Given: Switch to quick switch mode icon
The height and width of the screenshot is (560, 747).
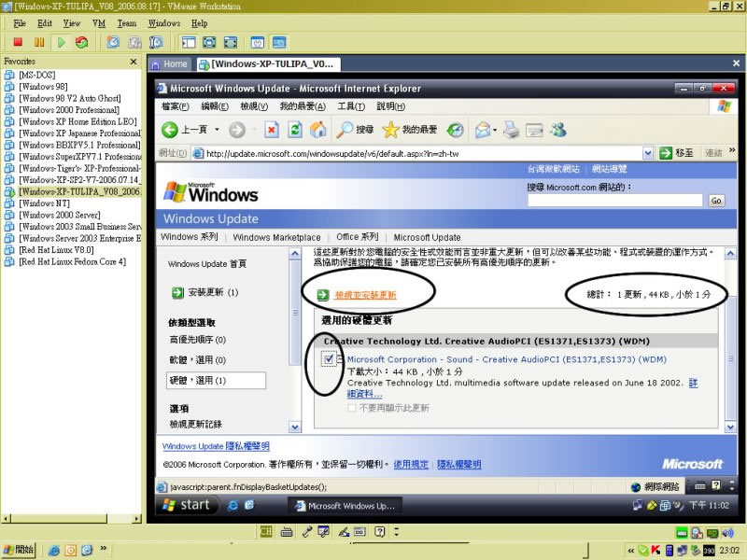Looking at the screenshot, I should [231, 42].
